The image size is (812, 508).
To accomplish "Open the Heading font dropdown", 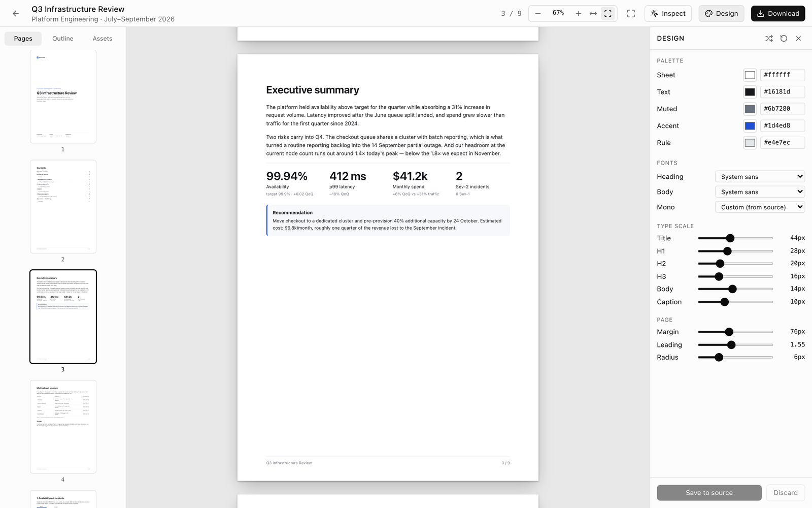I will [760, 177].
